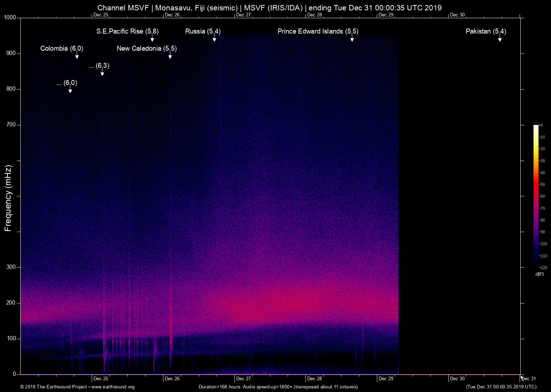The height and width of the screenshot is (392, 551).
Task: Click the 0 frequency tick label
Action: point(15,374)
